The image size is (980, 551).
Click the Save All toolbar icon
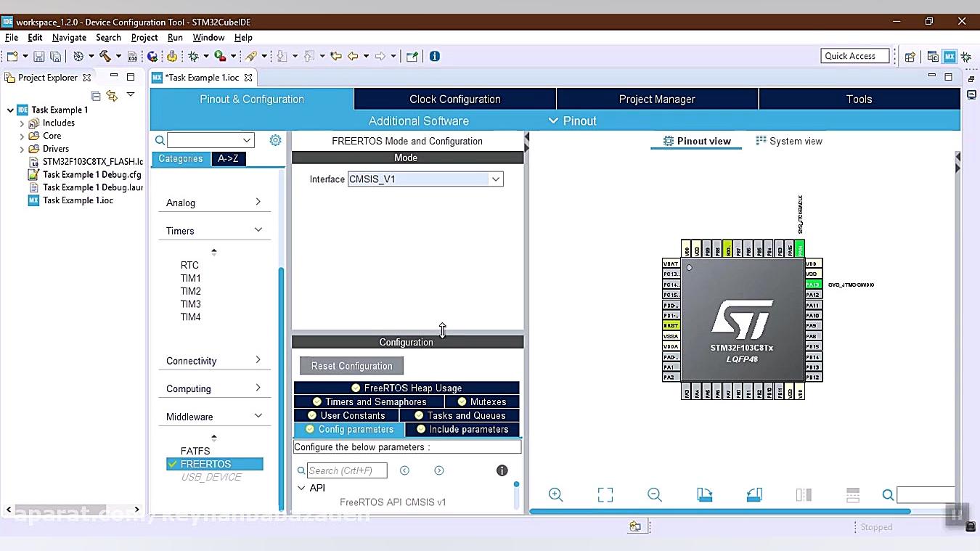[57, 56]
